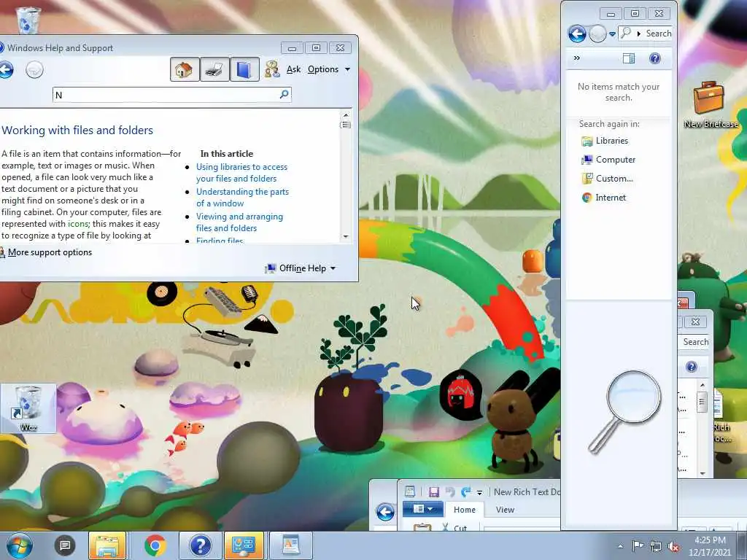This screenshot has width=747, height=560.
Task: Toggle preview pane in Search window
Action: coord(628,58)
